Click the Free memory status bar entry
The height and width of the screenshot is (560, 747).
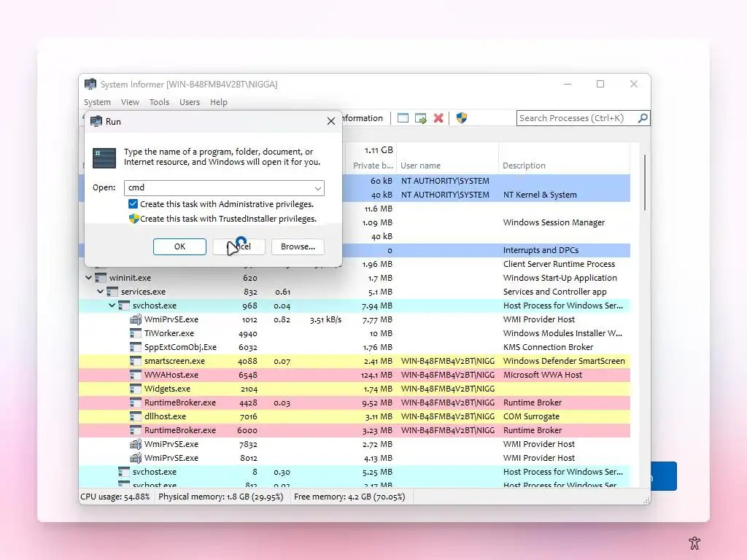pos(349,497)
